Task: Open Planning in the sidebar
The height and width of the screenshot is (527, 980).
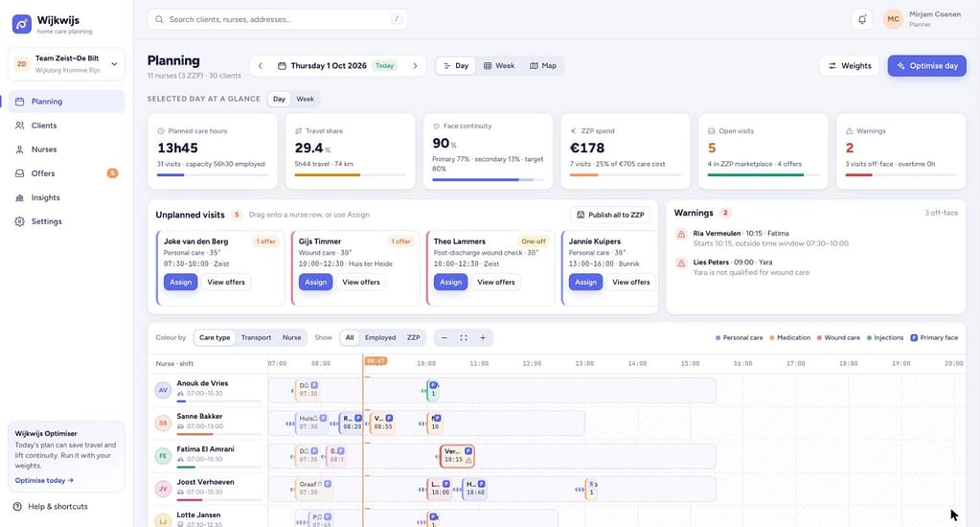Action: 66,102
